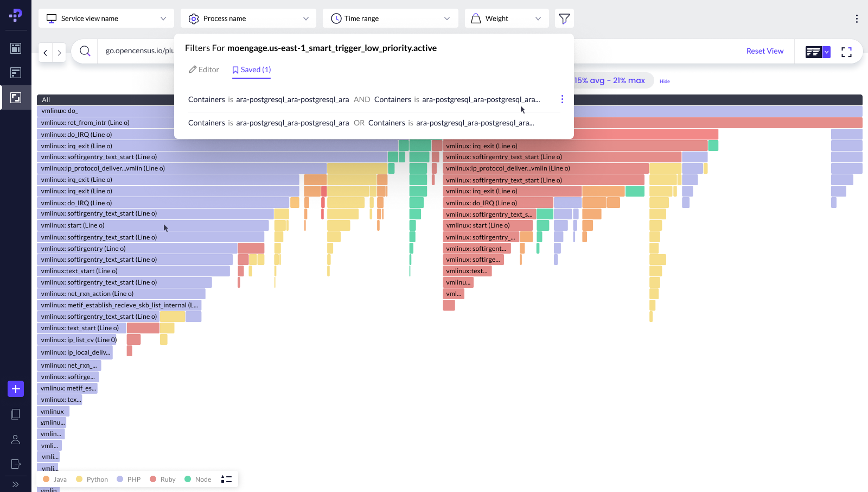Open the user profile icon in sidebar

16,439
